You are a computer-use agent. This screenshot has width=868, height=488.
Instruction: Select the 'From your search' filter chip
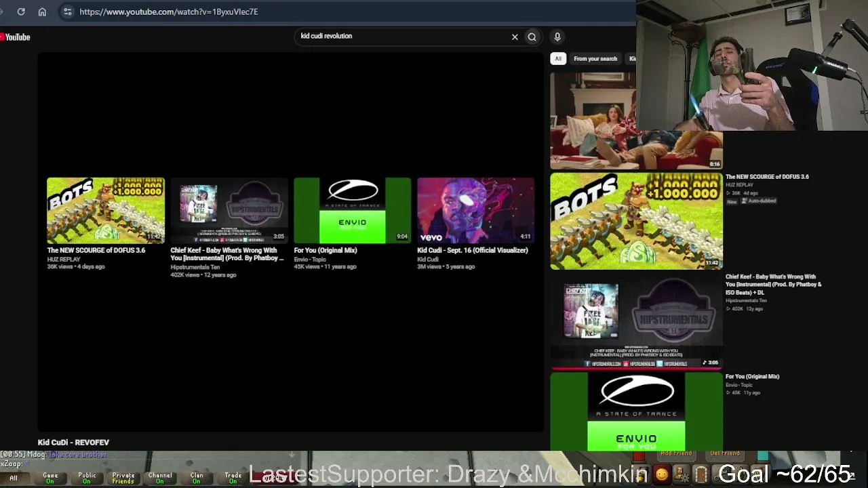(595, 59)
